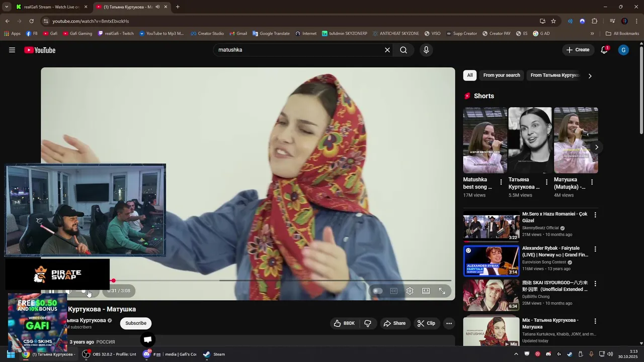Toggle closed captions CC button
This screenshot has width=644, height=362.
394,291
